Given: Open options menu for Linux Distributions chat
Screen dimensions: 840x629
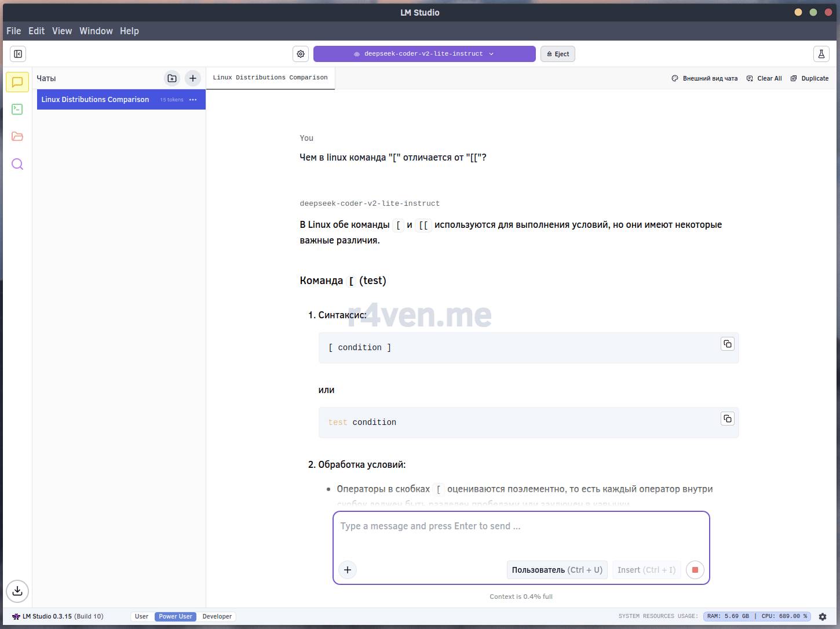Looking at the screenshot, I should click(x=193, y=100).
